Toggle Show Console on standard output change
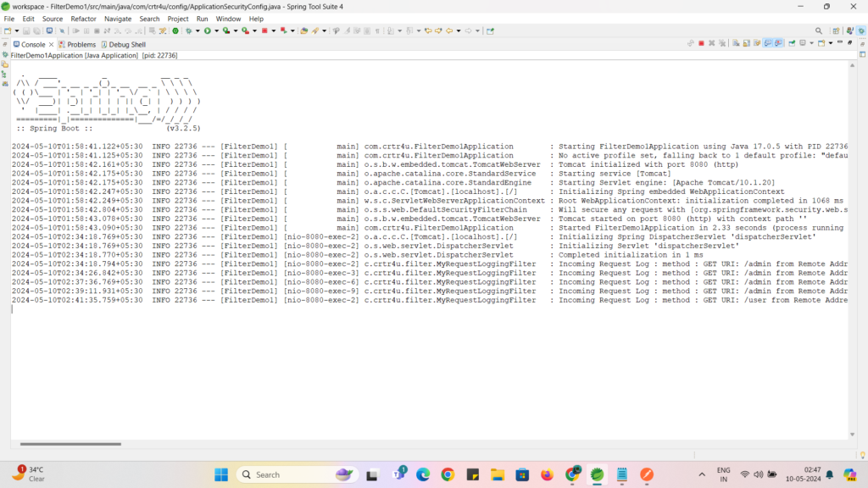This screenshot has width=868, height=488. (768, 43)
